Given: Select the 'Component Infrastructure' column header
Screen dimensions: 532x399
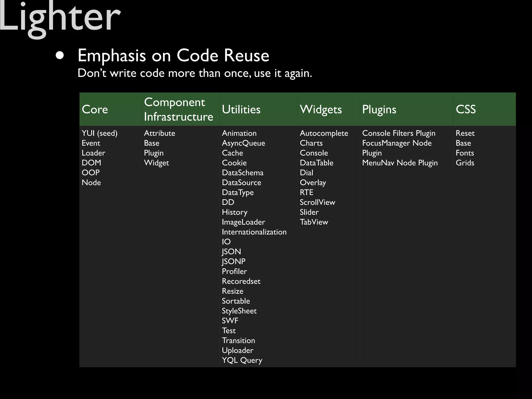Looking at the screenshot, I should (x=181, y=109).
